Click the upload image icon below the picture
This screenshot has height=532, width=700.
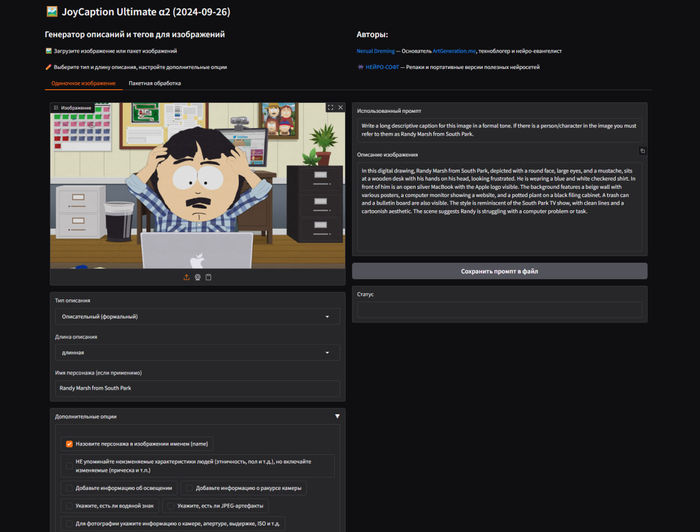(x=186, y=277)
